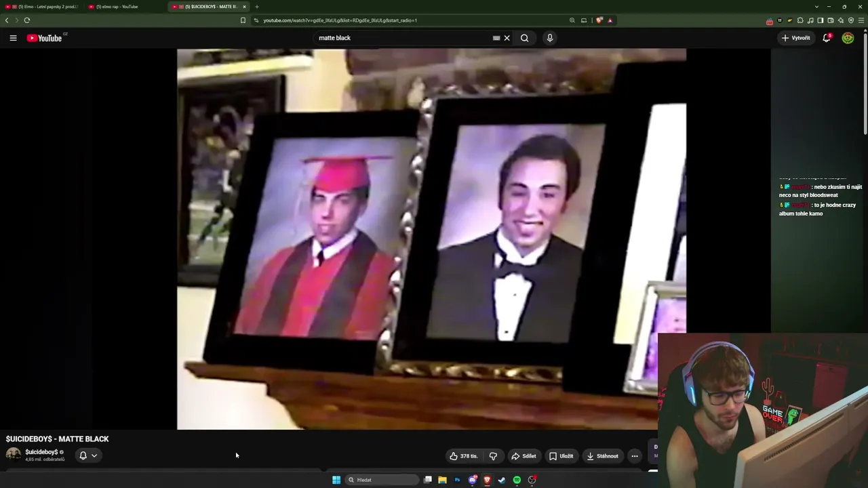Open Discord from the taskbar
The height and width of the screenshot is (488, 868).
tap(472, 480)
